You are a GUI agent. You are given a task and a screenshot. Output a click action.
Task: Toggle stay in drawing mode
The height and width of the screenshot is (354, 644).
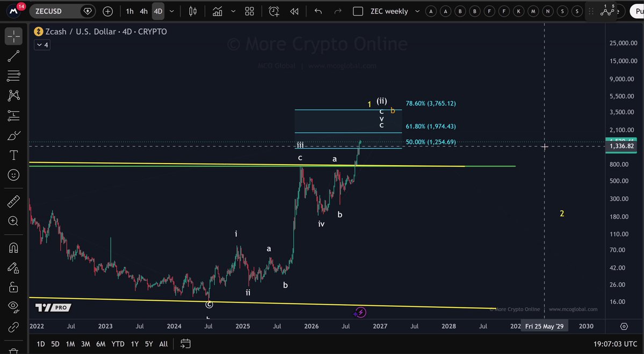pos(13,268)
